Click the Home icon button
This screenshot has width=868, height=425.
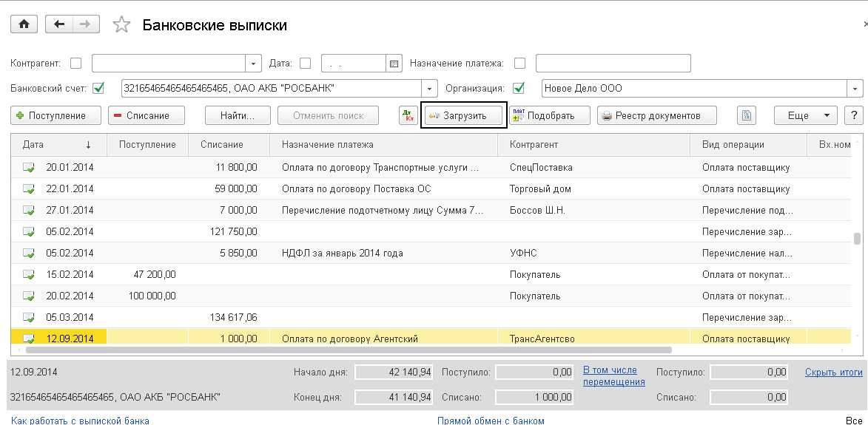pyautogui.click(x=24, y=24)
